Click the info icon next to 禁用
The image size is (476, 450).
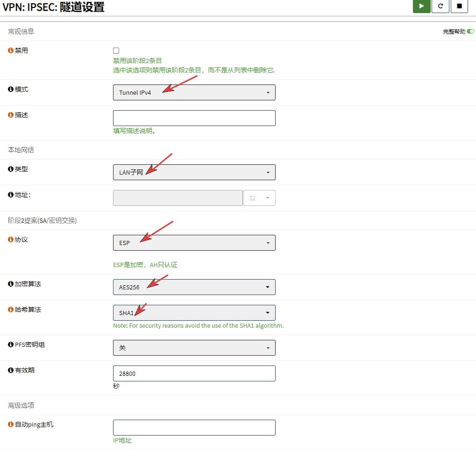pyautogui.click(x=11, y=50)
